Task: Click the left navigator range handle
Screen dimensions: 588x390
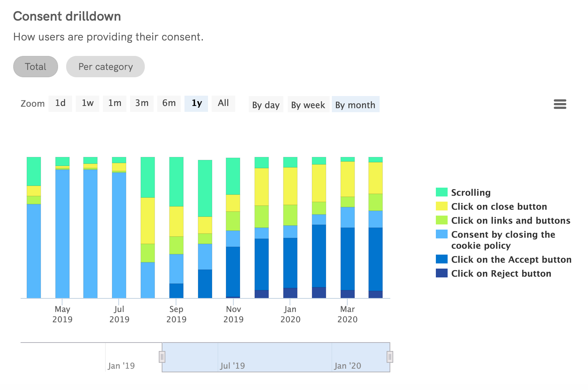Action: click(162, 357)
